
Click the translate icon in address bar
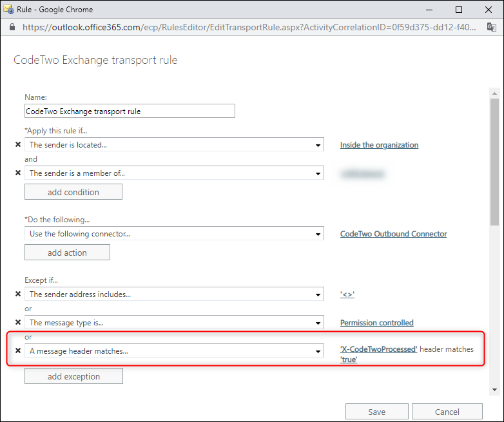(492, 28)
